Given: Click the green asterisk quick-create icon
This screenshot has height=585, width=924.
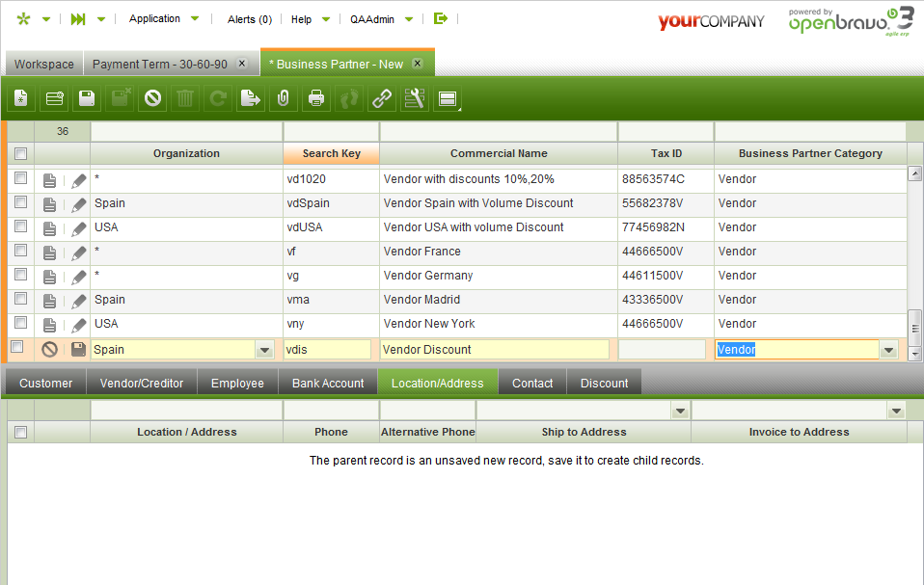Looking at the screenshot, I should pos(23,19).
